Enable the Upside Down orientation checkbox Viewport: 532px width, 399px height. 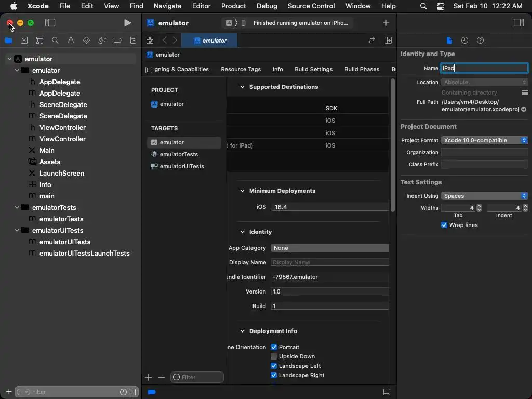(274, 356)
